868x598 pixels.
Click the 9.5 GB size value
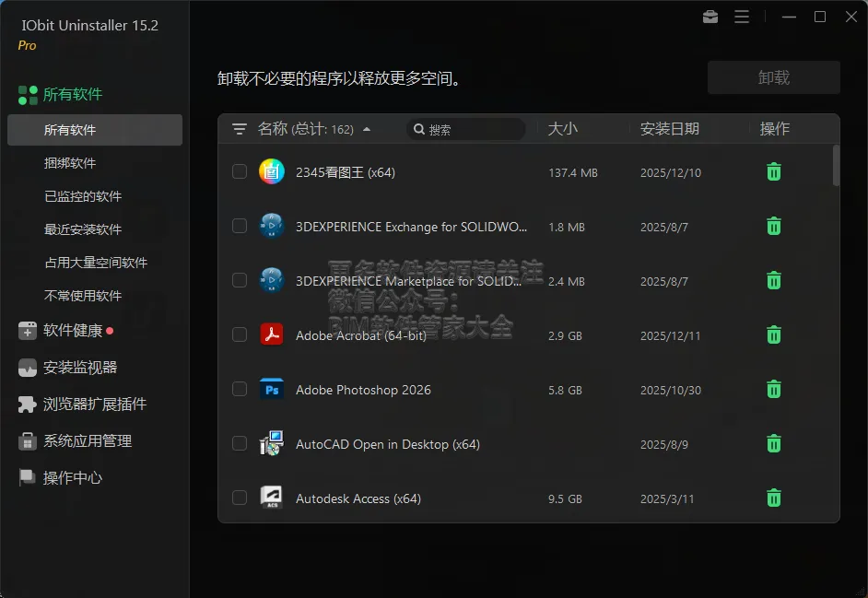click(x=565, y=498)
